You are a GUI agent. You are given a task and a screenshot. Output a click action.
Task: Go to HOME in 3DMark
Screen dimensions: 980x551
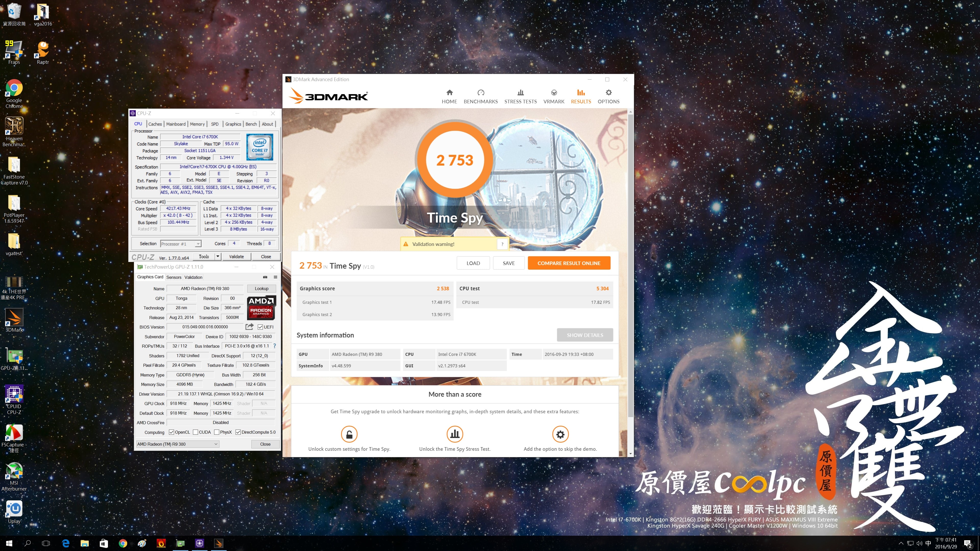tap(449, 97)
